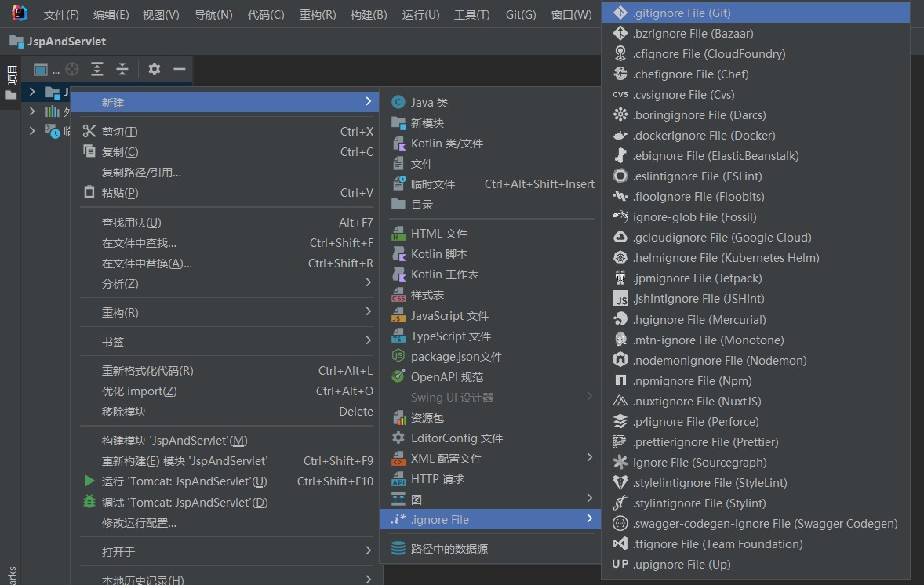
Task: Choose .eslintignore File (ESLint)
Action: click(755, 176)
